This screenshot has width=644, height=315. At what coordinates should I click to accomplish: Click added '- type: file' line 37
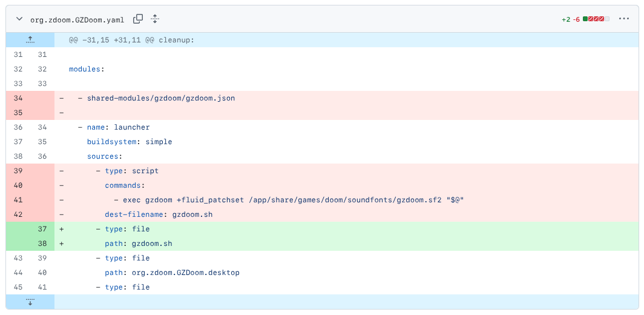pyautogui.click(x=347, y=229)
